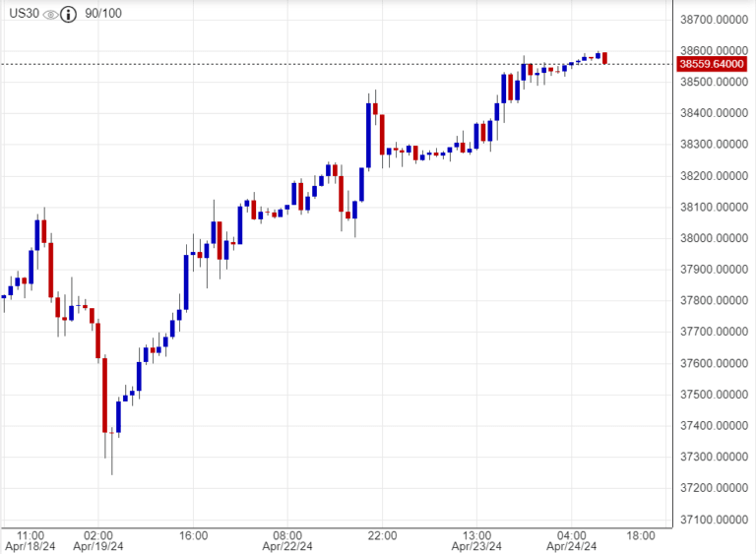
Task: Select the 08:00 Apr/22/24 time label
Action: click(288, 540)
